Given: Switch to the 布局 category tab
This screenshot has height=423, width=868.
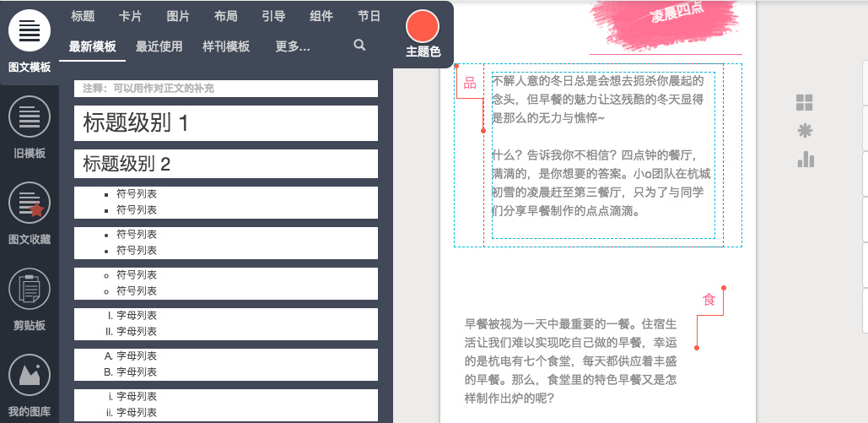Looking at the screenshot, I should (x=226, y=17).
